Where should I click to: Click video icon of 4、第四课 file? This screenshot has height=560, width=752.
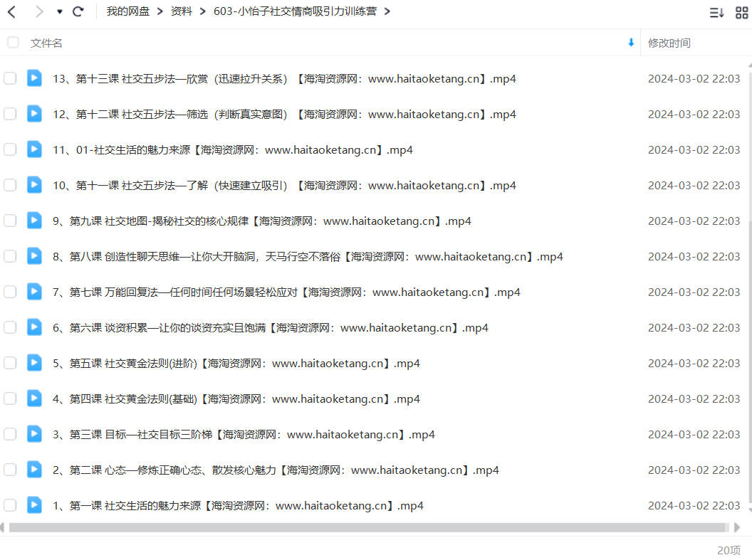34,398
